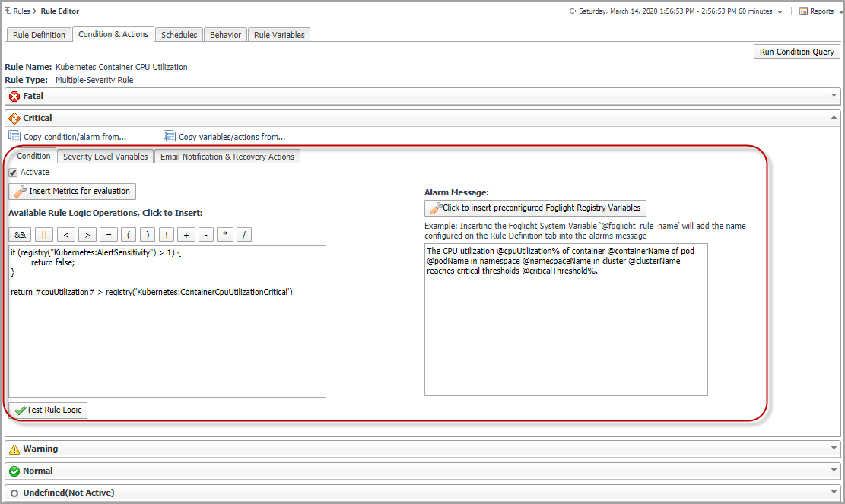Insert the multiply asterisk operator
This screenshot has width=845, height=504.
pos(224,235)
